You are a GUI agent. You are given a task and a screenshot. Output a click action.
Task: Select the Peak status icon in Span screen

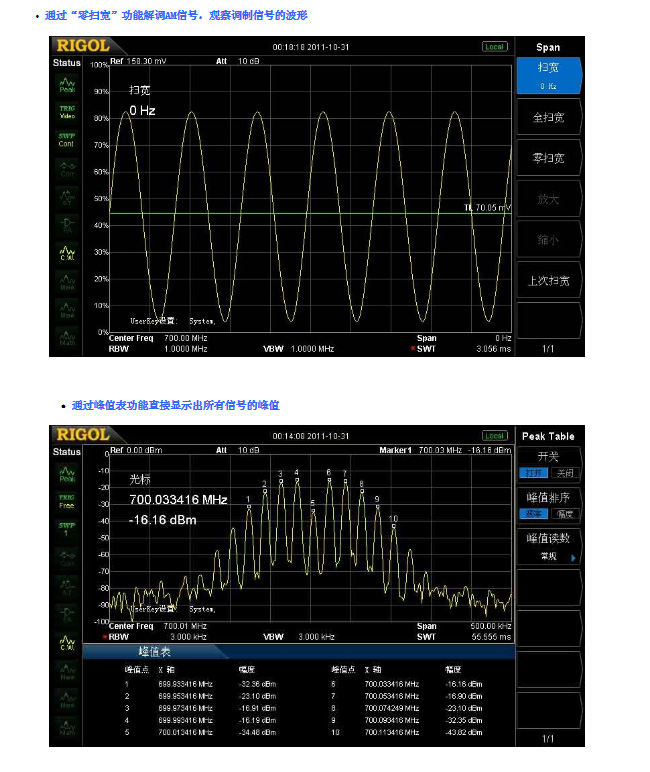[66, 84]
